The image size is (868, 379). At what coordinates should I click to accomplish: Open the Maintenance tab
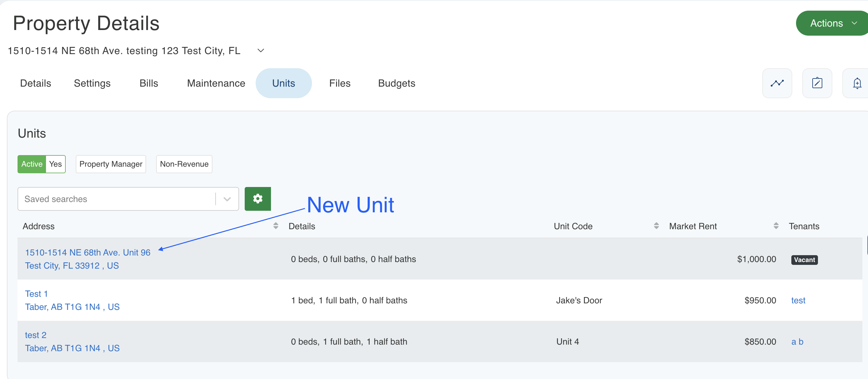click(216, 83)
